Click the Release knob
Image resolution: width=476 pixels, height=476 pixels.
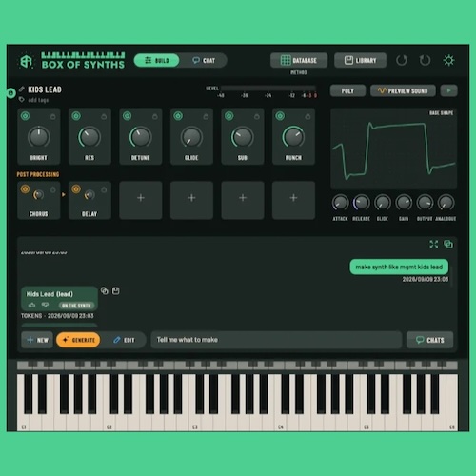coord(362,203)
